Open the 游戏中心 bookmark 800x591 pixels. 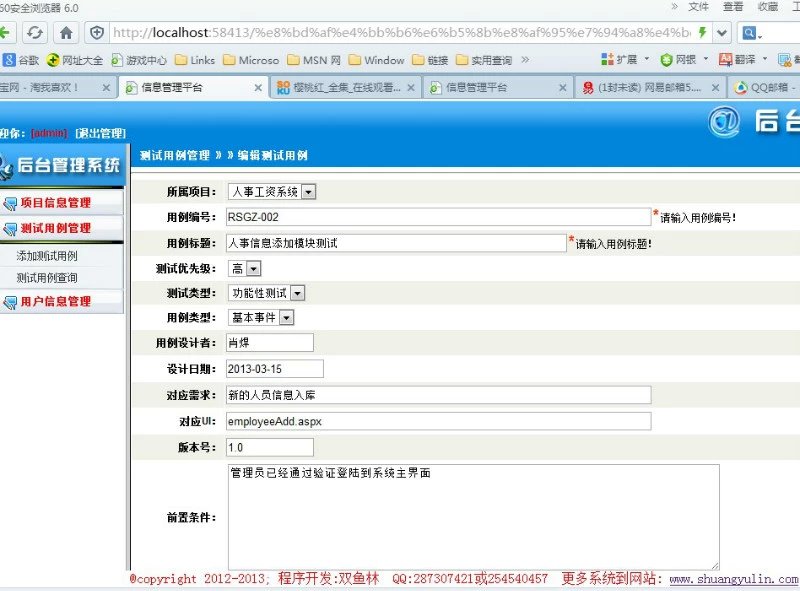tap(139, 60)
